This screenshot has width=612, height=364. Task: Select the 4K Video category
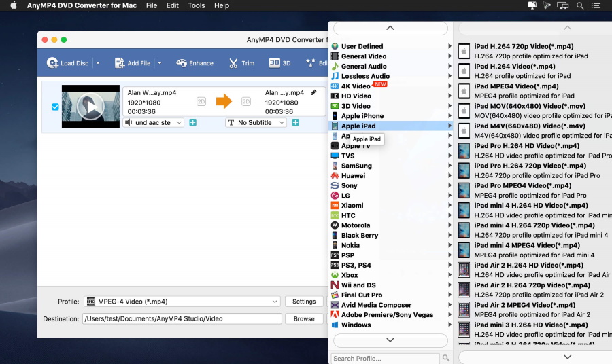coord(391,86)
